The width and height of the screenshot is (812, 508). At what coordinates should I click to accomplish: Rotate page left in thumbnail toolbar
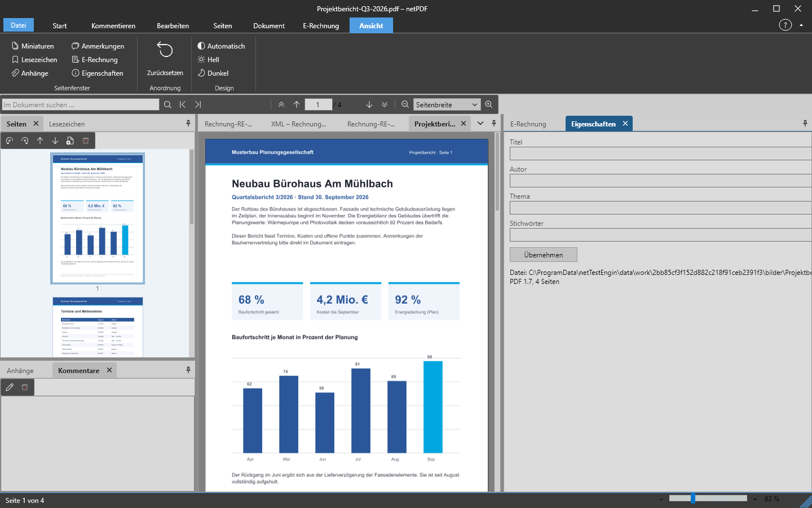pos(10,141)
